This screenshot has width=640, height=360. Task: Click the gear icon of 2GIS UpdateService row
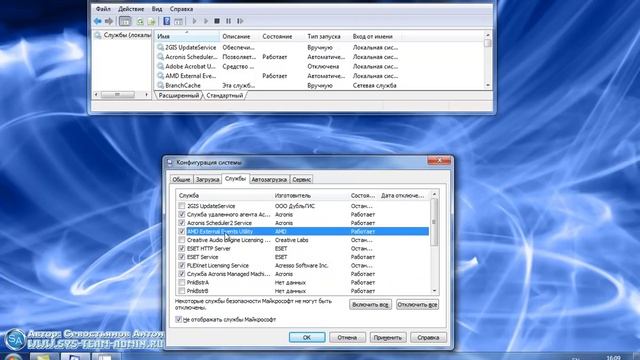pyautogui.click(x=160, y=47)
